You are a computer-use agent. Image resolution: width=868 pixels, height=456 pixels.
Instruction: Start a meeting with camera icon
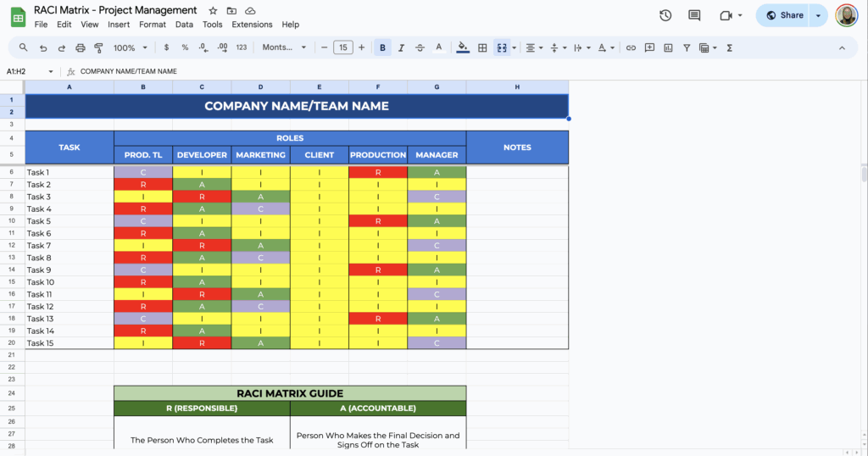tap(726, 15)
